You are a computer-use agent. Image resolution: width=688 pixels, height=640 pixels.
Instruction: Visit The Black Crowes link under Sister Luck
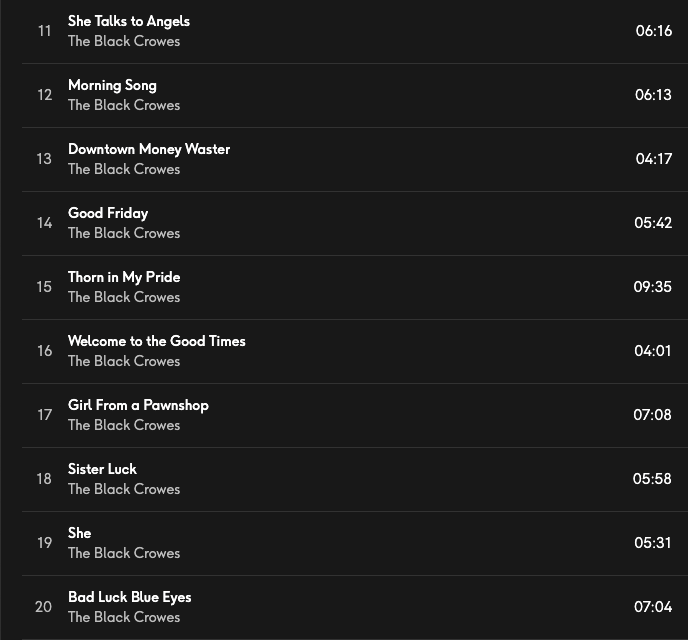point(124,489)
